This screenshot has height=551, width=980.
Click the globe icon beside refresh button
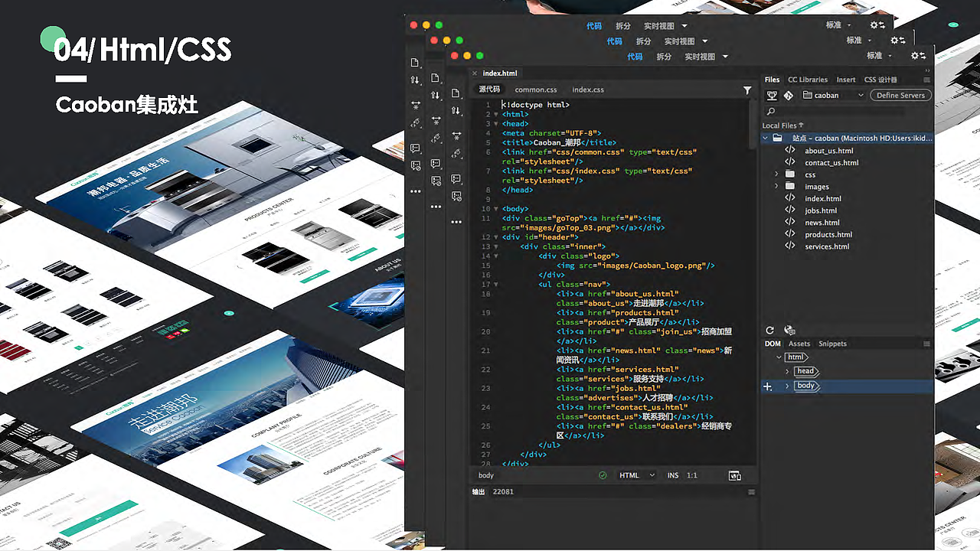(x=789, y=331)
